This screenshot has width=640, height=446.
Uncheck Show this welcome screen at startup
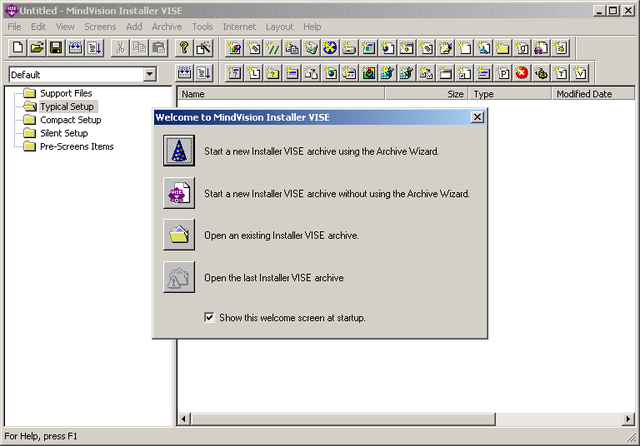(x=209, y=317)
